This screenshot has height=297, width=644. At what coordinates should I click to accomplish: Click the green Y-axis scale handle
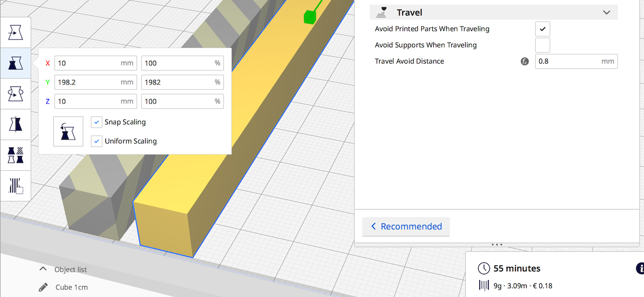(x=309, y=17)
